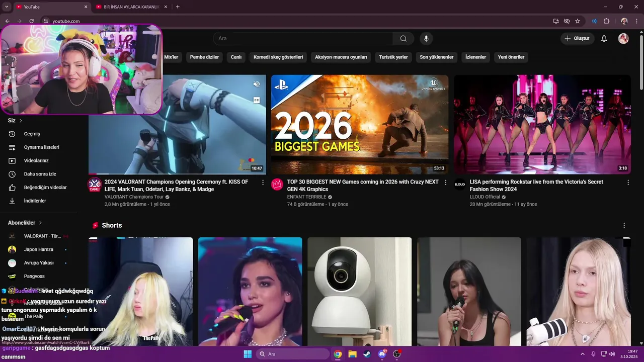Open Chrome three-dot menu
644x362 pixels.
click(x=636, y=21)
